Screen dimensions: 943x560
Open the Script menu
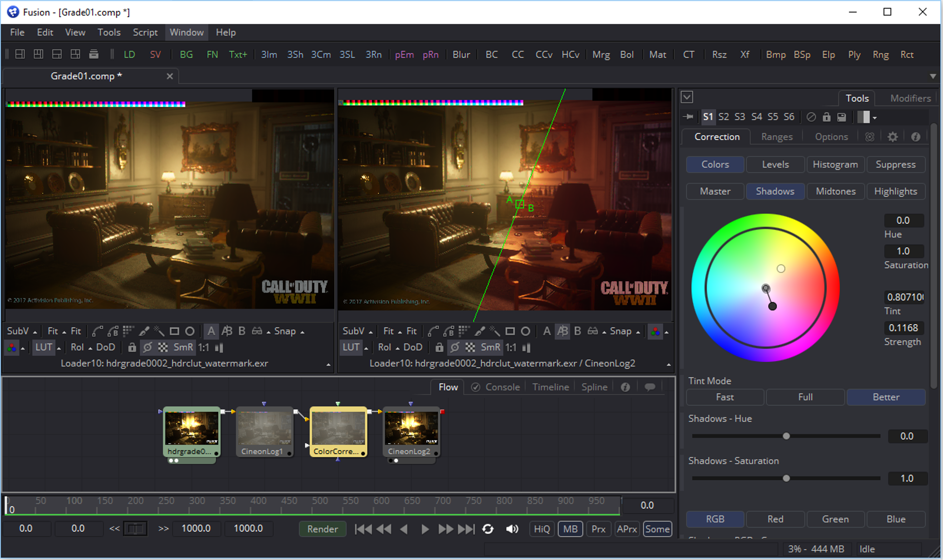pyautogui.click(x=145, y=32)
